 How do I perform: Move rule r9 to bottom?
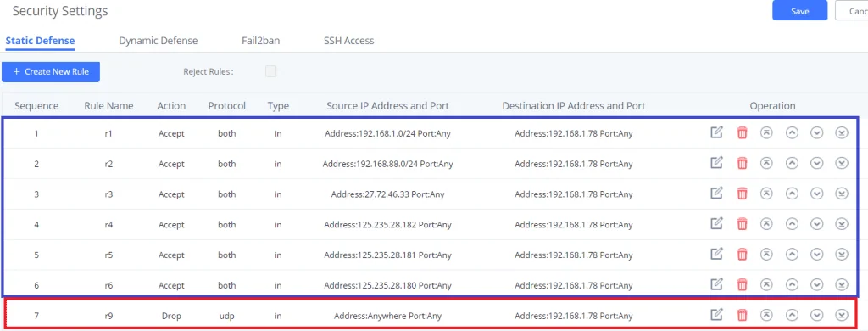(x=842, y=314)
